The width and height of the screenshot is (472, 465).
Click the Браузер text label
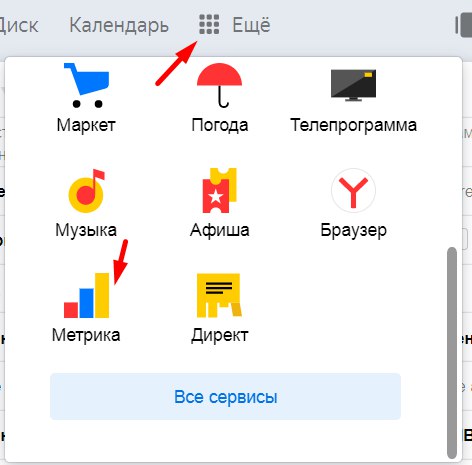click(353, 230)
